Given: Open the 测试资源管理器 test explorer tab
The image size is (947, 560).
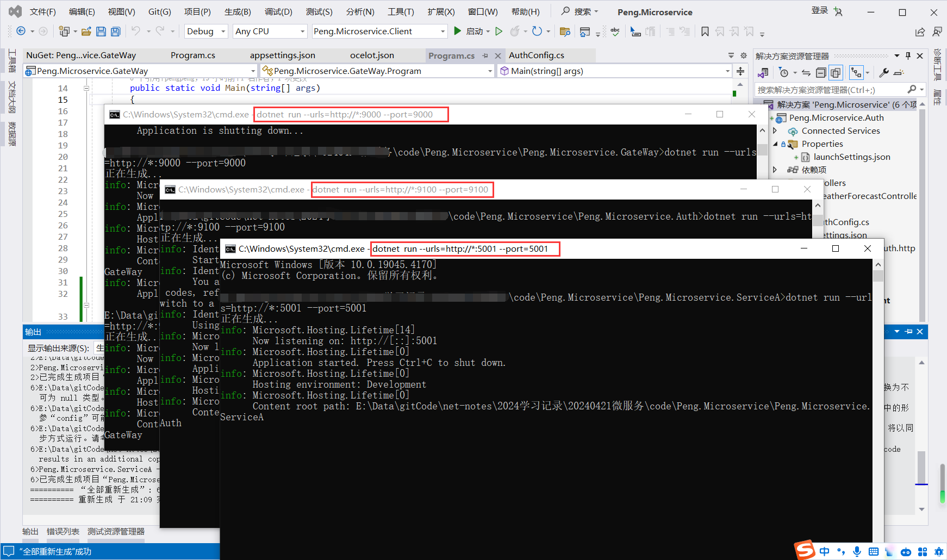Looking at the screenshot, I should [x=116, y=532].
